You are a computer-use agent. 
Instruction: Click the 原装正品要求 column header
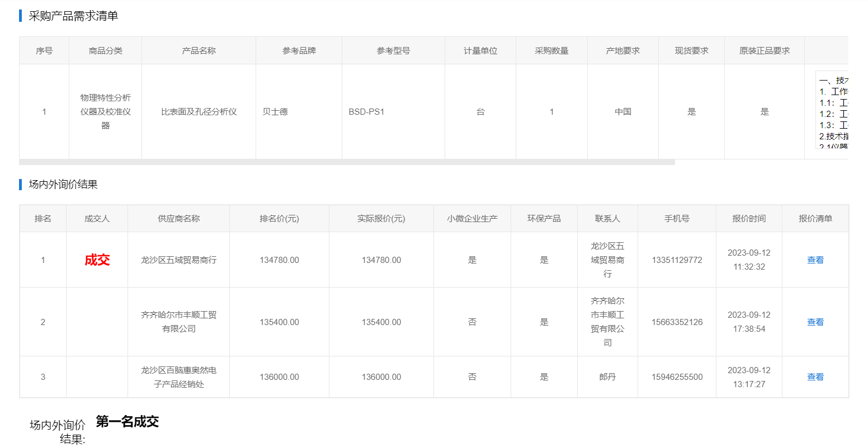(764, 51)
